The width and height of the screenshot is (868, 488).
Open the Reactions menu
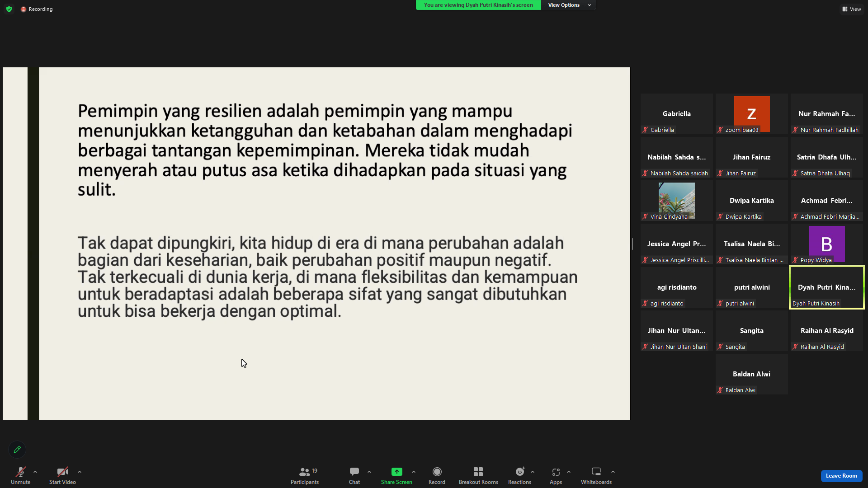tap(520, 475)
